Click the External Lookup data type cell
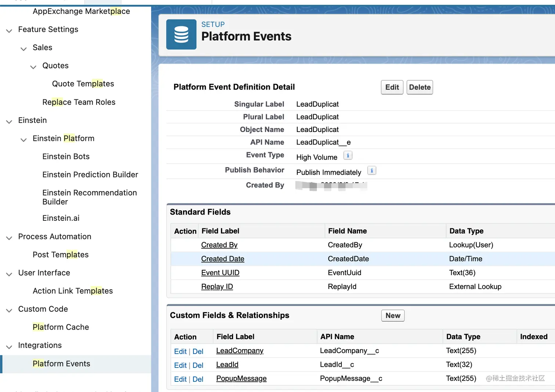Image resolution: width=555 pixels, height=392 pixels. [475, 287]
